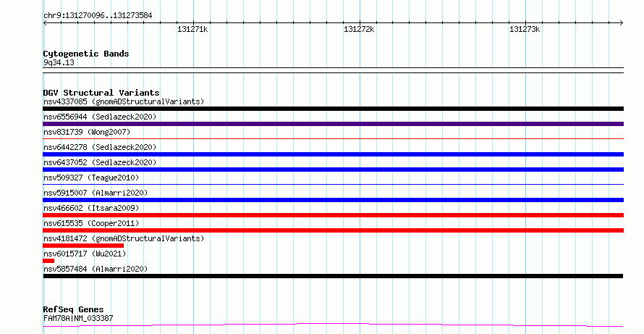Click the nsv831739 (Wong2007) label
This screenshot has height=334, width=644.
(87, 132)
